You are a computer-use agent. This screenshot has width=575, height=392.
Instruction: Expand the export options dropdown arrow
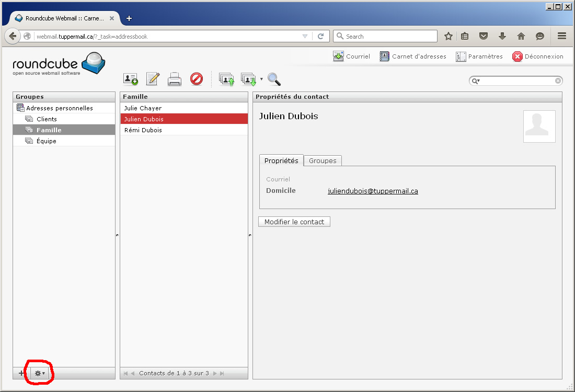coord(261,79)
